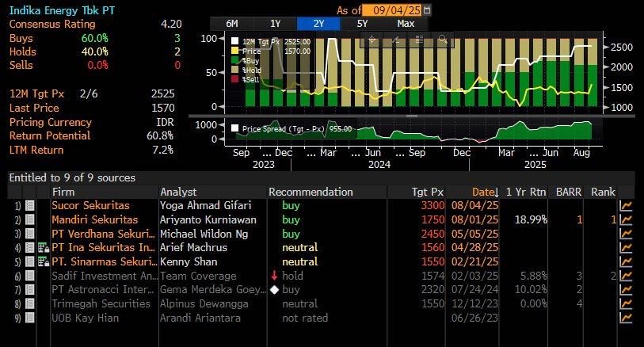This screenshot has height=347, width=644.
Task: Open the chart icon for Sucor Sekuritas row
Action: pyautogui.click(x=626, y=206)
